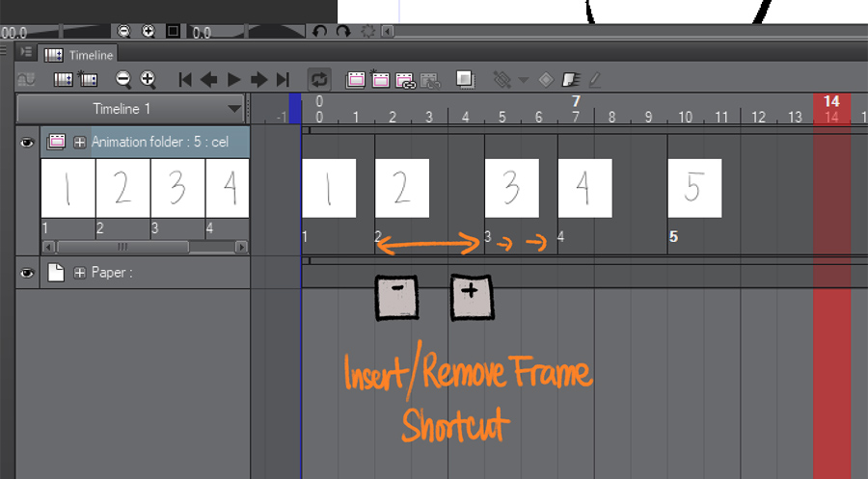Delete keyframe diamond icon
The height and width of the screenshot is (479, 868).
(x=546, y=80)
